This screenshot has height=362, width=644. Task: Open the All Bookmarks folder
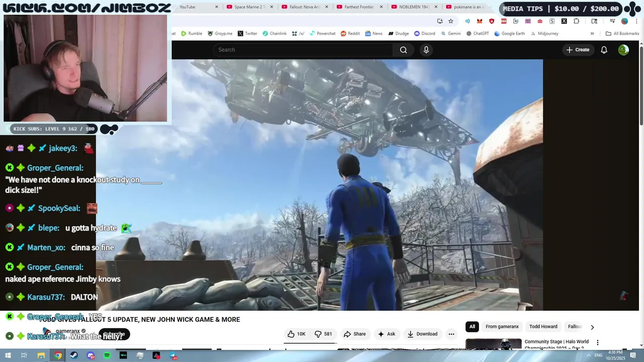tap(622, 34)
